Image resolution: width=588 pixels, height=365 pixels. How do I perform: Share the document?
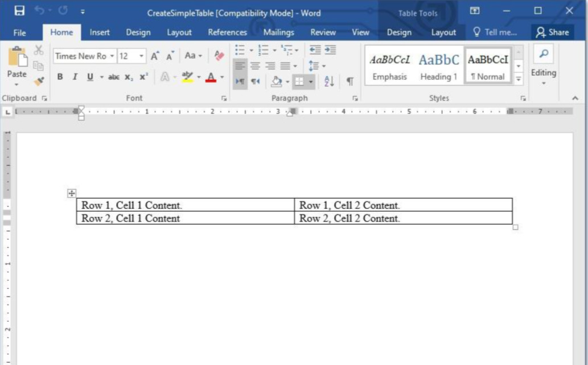552,32
